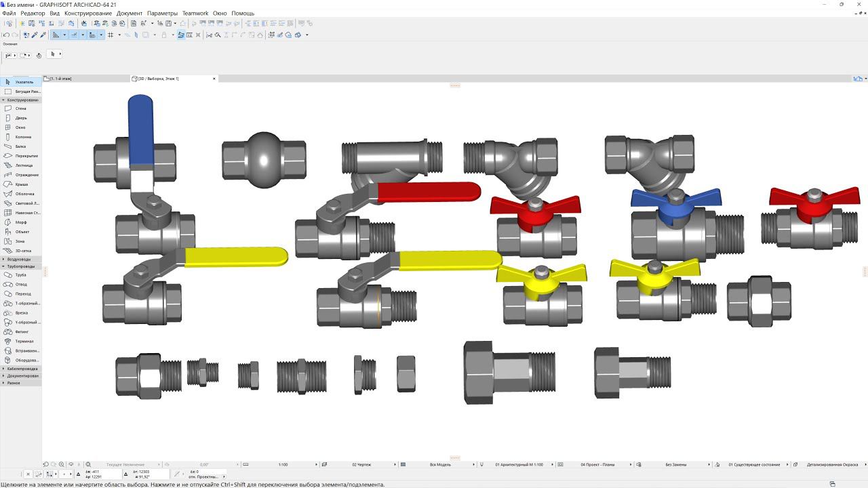Image resolution: width=868 pixels, height=488 pixels.
Task: Activate the Крыша roof tool
Action: pos(20,184)
